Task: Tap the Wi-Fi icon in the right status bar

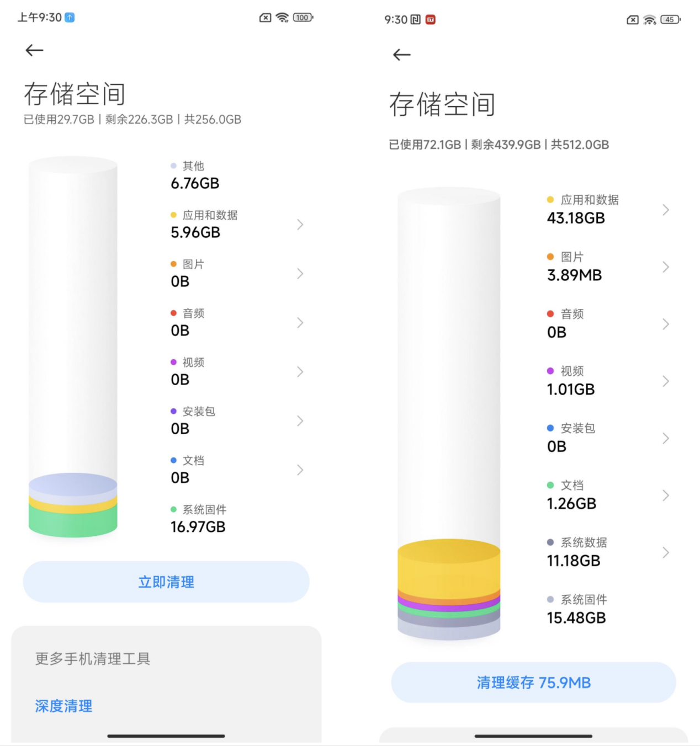Action: pos(650,20)
